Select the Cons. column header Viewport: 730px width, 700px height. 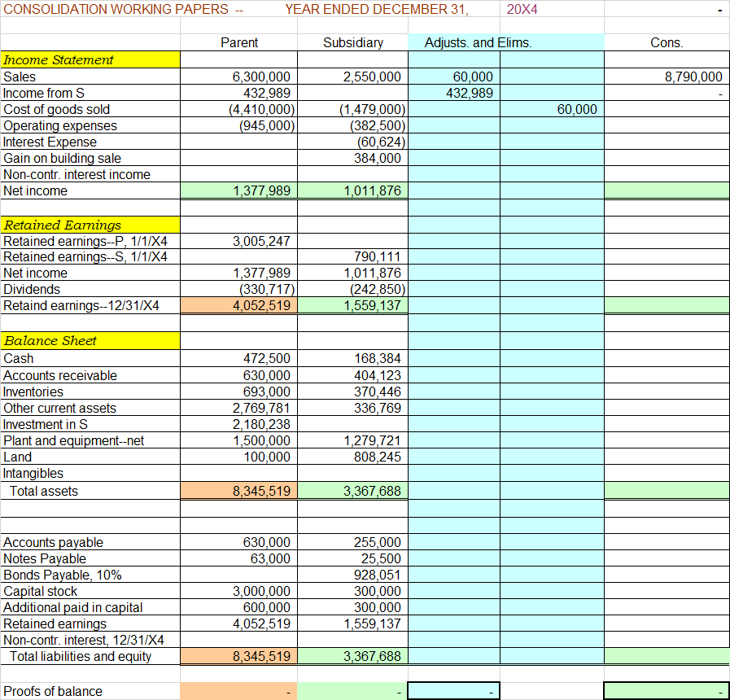point(666,42)
